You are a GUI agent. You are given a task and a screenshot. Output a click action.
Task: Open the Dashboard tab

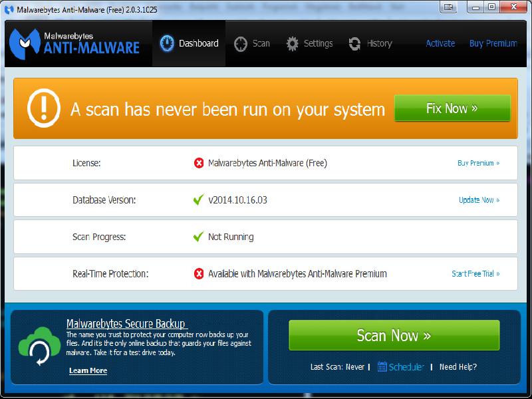point(189,43)
